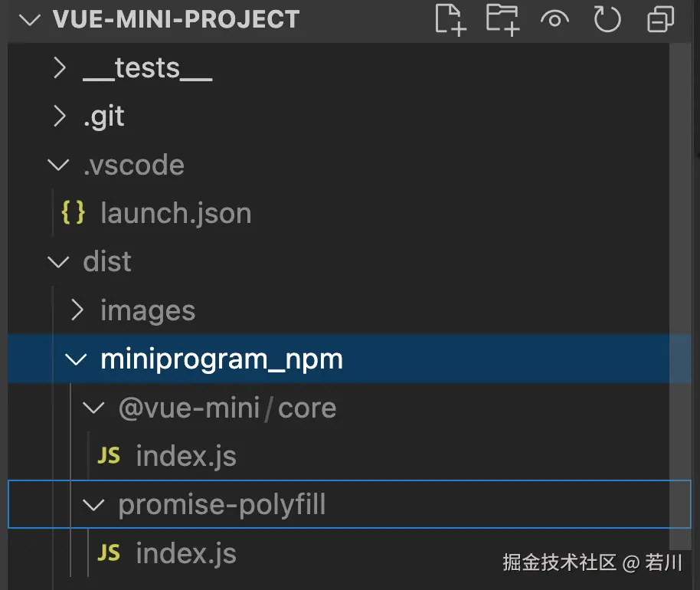The image size is (700, 590).
Task: Open index.js inside @vue-mini/core
Action: pos(185,455)
